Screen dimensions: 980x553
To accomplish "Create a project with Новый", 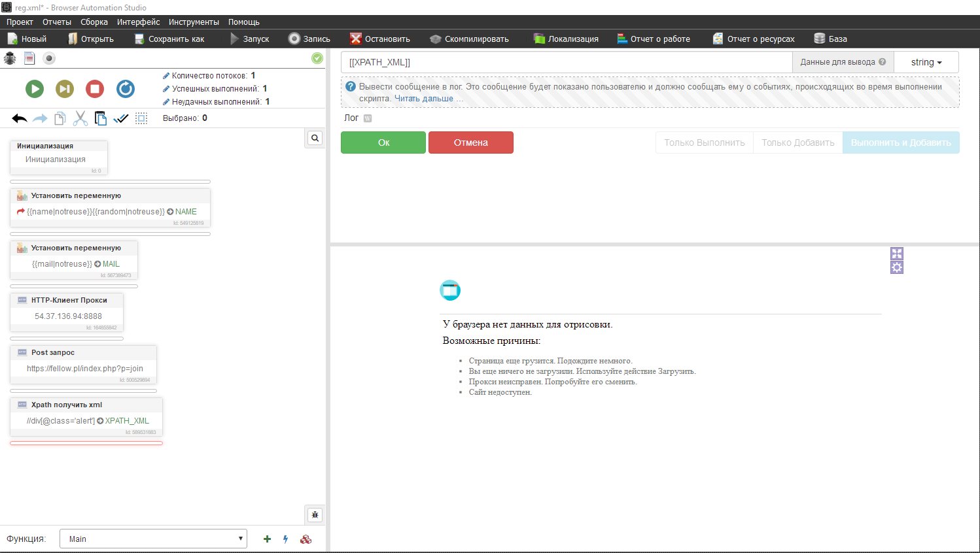I will pyautogui.click(x=27, y=39).
